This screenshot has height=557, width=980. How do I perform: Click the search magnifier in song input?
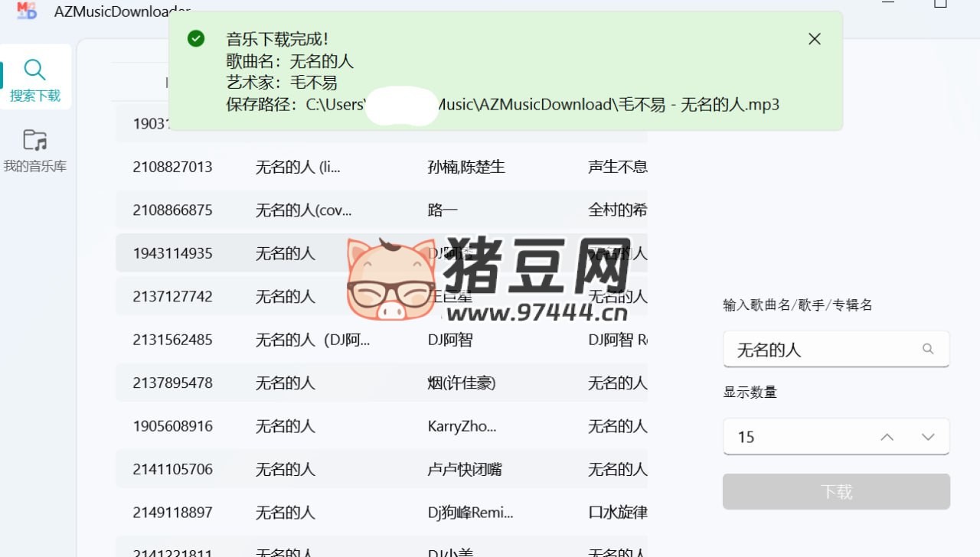pos(928,349)
